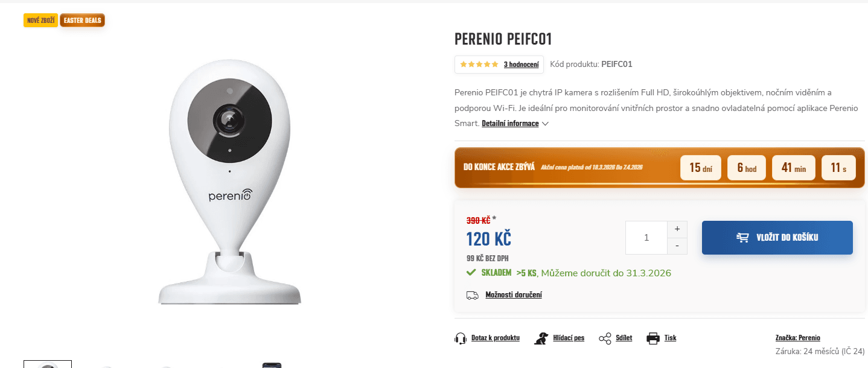The height and width of the screenshot is (368, 868).
Task: Click the headset icon next to Dotaz k produktu
Action: (x=459, y=338)
